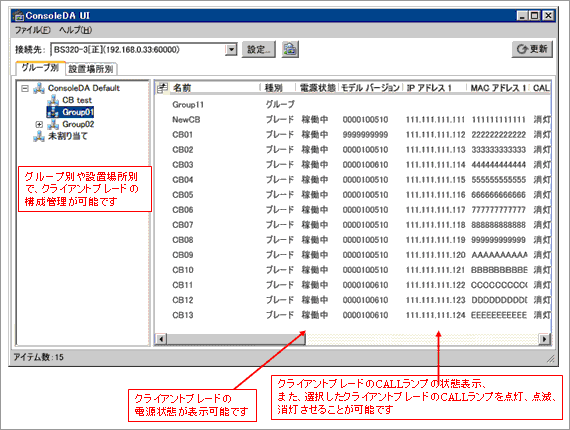Switch to the グループ別 tab
This screenshot has height=430, width=570.
point(40,68)
